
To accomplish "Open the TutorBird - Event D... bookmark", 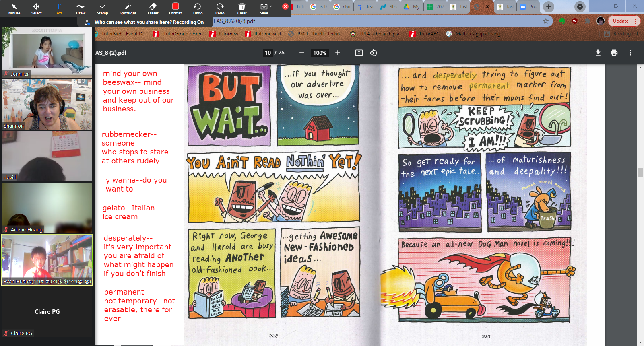I will point(120,34).
